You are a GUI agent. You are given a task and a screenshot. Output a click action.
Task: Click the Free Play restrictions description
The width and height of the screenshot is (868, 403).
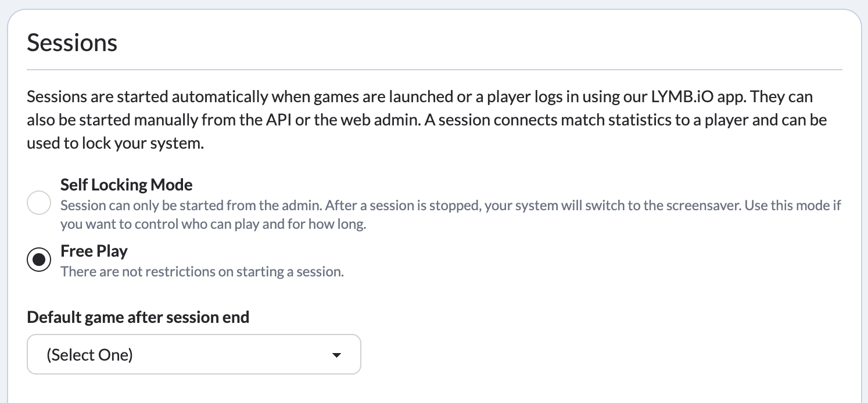pos(202,271)
